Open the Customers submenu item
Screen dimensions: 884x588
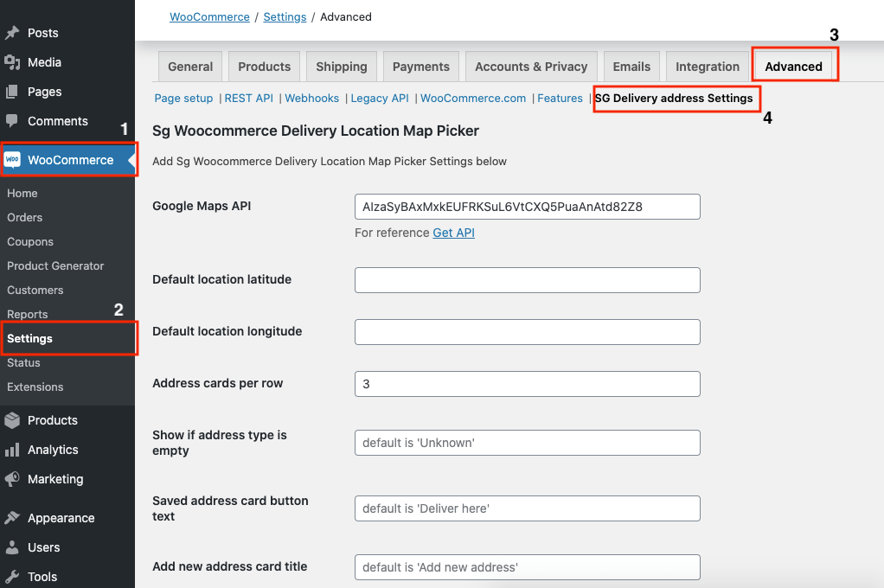click(35, 290)
